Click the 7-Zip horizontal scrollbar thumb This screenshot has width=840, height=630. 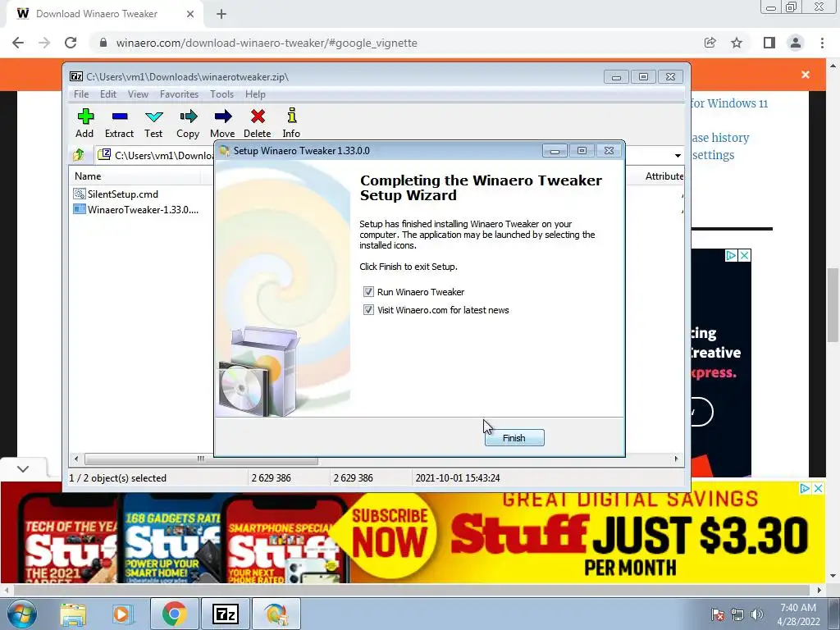click(201, 459)
